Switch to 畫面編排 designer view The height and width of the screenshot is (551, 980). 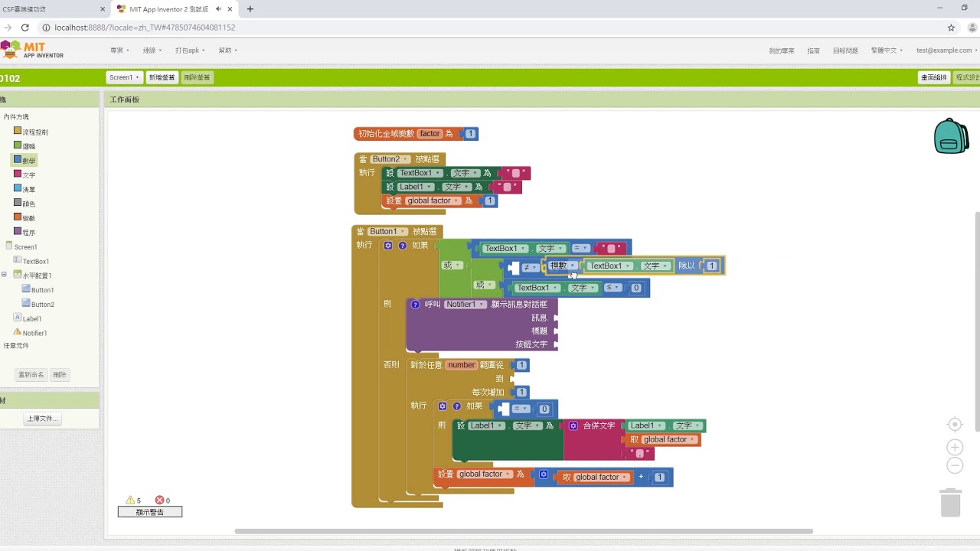(934, 77)
